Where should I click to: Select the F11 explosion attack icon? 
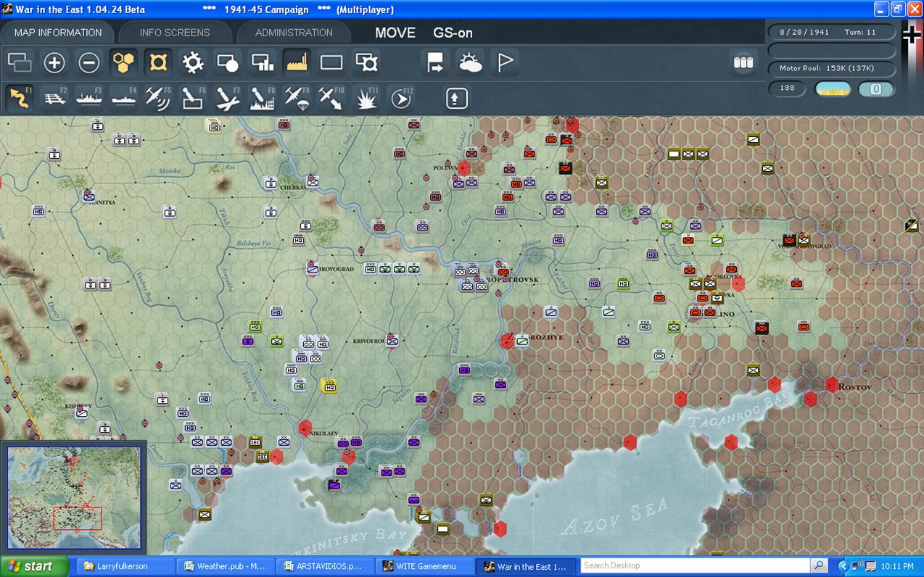(x=366, y=98)
